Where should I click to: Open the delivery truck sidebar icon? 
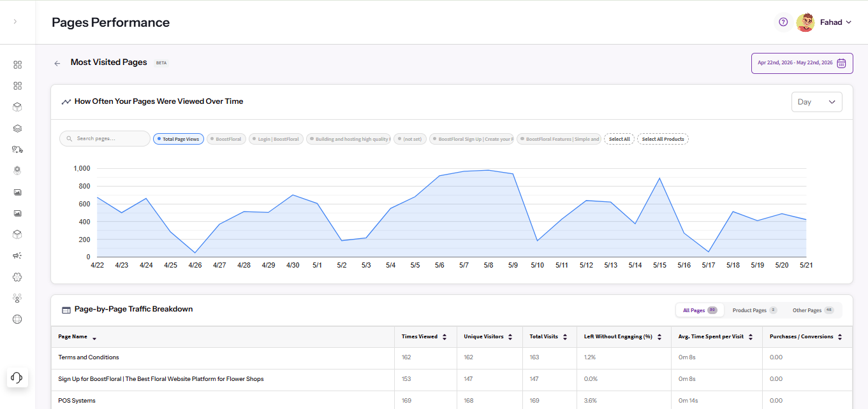pyautogui.click(x=17, y=150)
